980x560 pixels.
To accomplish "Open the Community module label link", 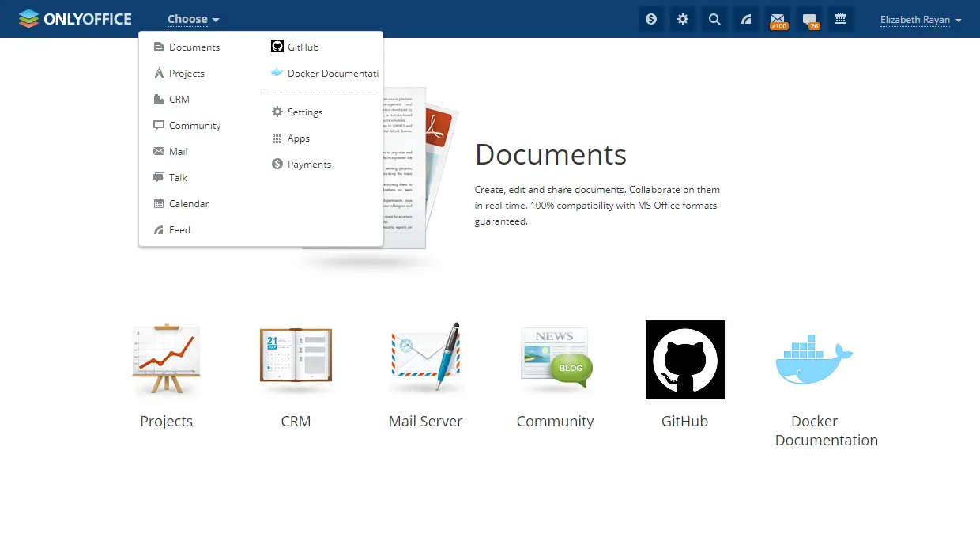I will pyautogui.click(x=555, y=422).
